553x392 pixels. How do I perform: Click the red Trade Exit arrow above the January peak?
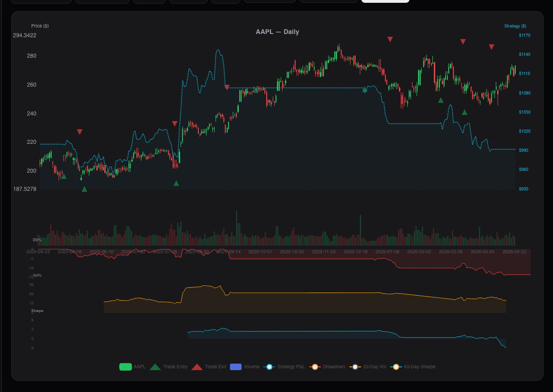tap(390, 40)
